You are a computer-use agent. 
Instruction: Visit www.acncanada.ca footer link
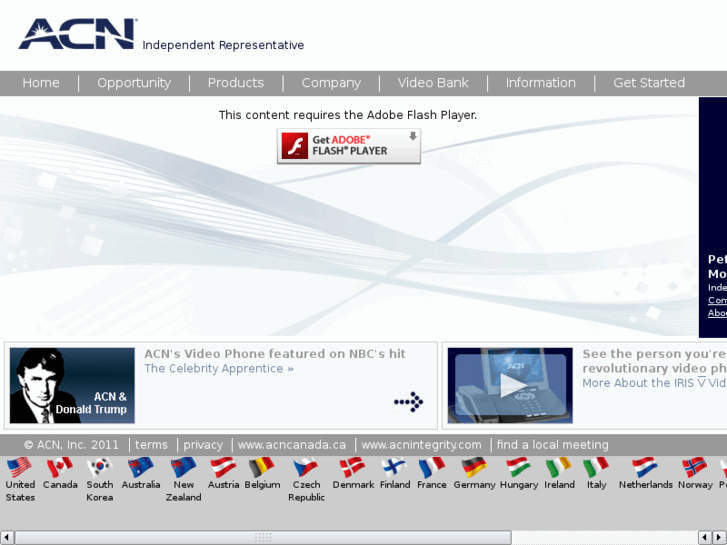tap(292, 445)
